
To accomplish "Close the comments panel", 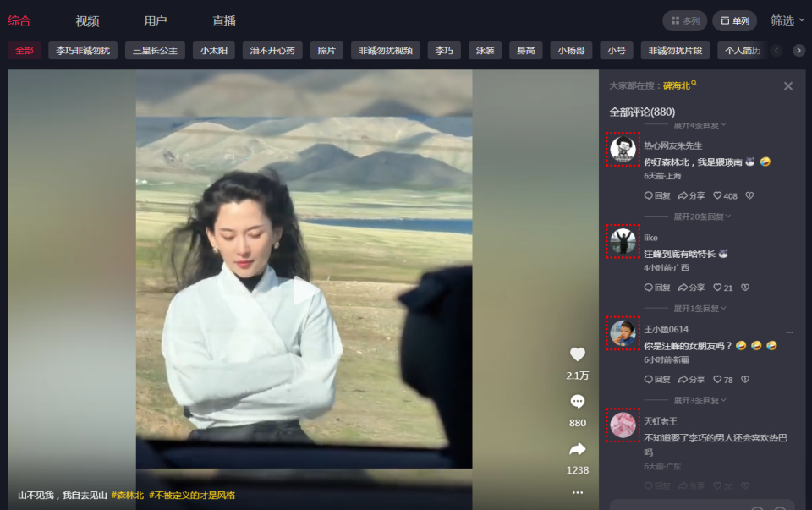I will coord(788,86).
